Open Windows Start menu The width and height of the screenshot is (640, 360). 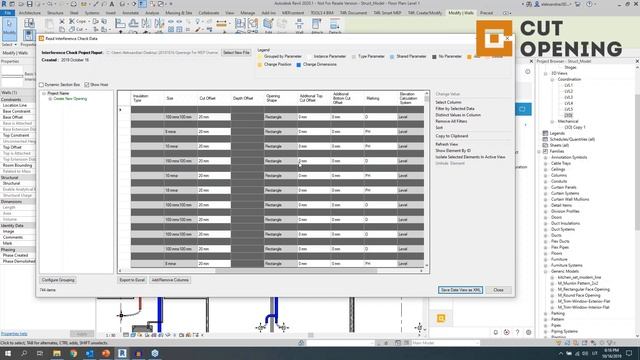coord(8,353)
